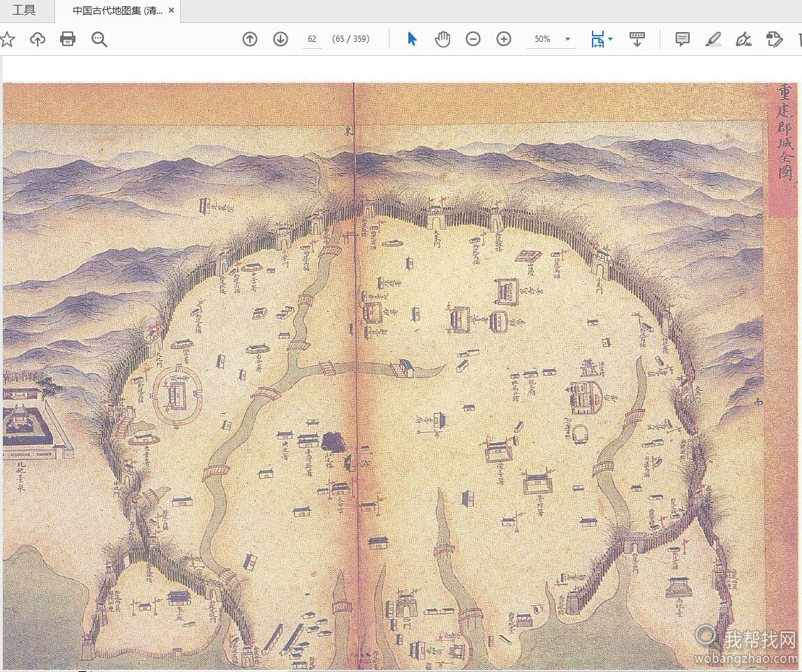This screenshot has width=802, height=672.
Task: Close the 中国古代地图集 document tab
Action: (x=171, y=10)
